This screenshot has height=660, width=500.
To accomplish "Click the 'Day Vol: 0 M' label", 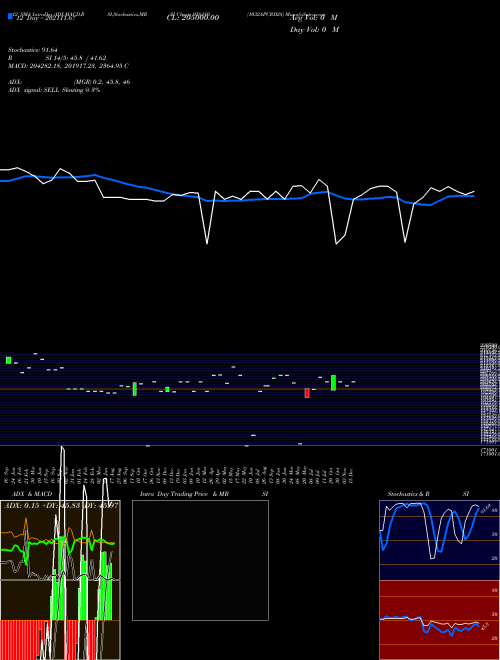I will (314, 30).
